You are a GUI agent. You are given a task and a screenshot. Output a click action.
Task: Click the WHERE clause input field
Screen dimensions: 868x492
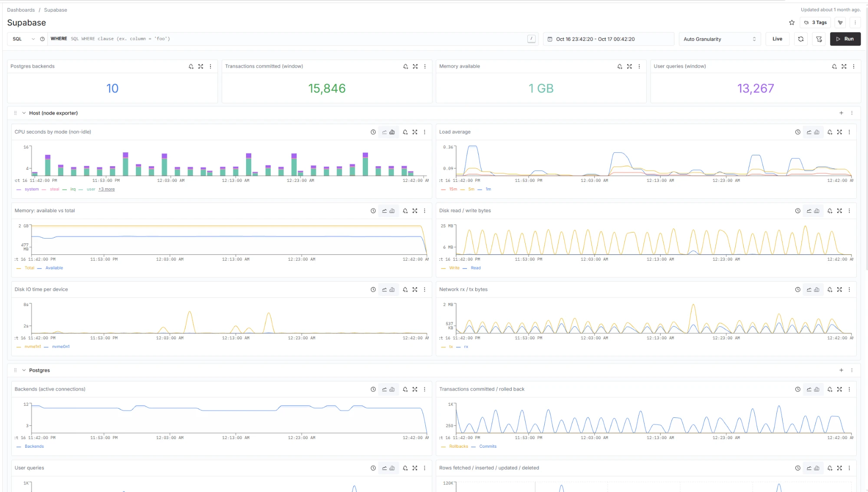286,39
